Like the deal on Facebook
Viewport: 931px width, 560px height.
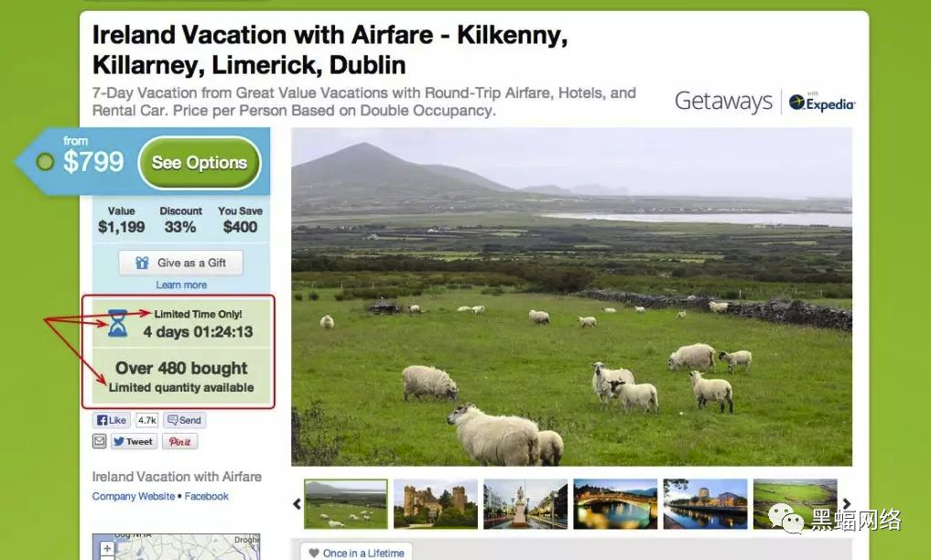(x=111, y=420)
